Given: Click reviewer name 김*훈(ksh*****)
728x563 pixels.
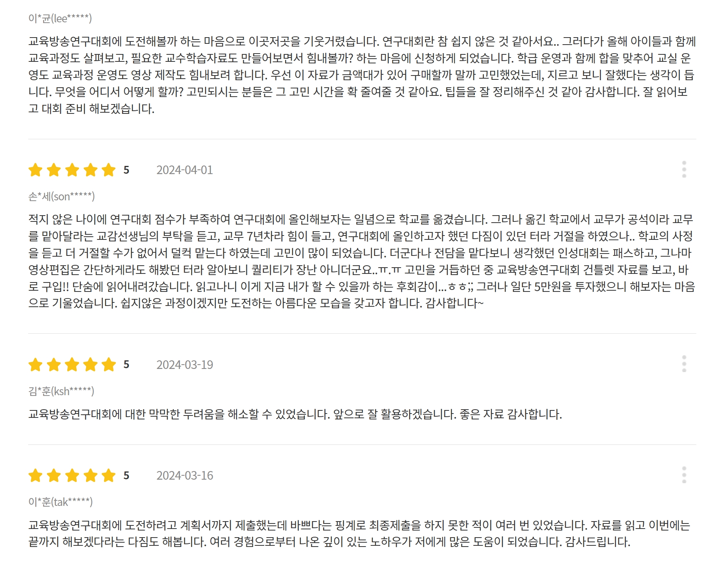Looking at the screenshot, I should pos(61,391).
